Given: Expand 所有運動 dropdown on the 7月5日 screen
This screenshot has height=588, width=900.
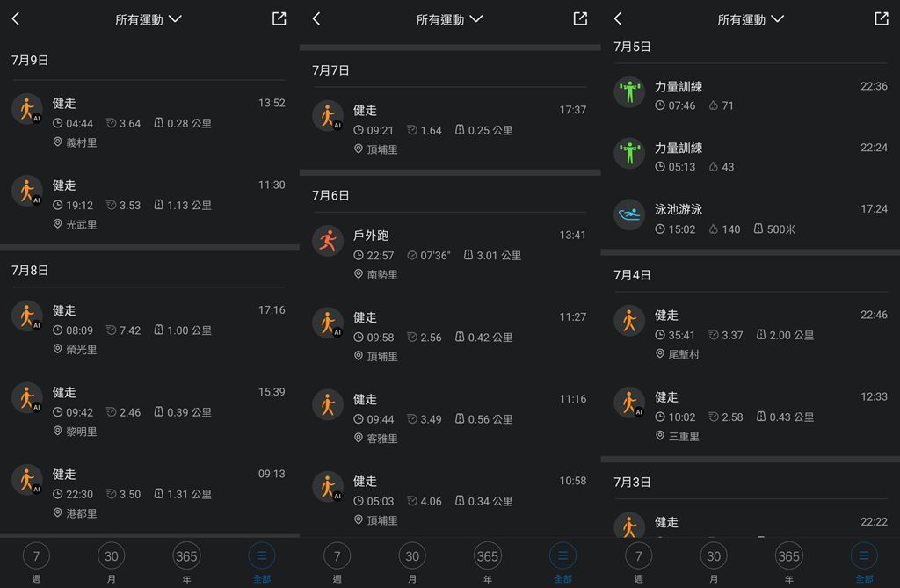Looking at the screenshot, I should click(751, 19).
